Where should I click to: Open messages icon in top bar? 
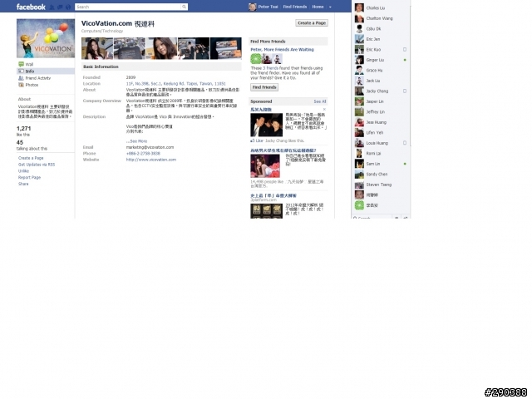pyautogui.click(x=60, y=7)
